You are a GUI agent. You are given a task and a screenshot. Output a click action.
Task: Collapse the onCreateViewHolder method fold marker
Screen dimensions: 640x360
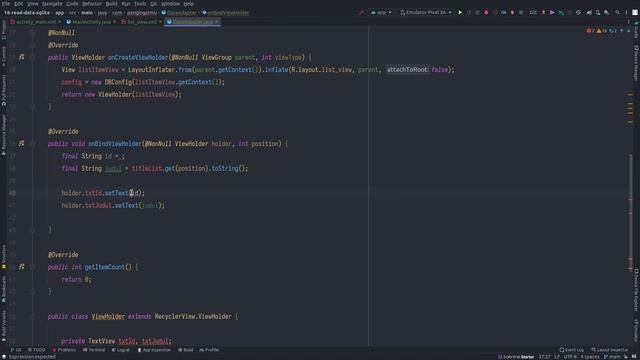click(33, 58)
